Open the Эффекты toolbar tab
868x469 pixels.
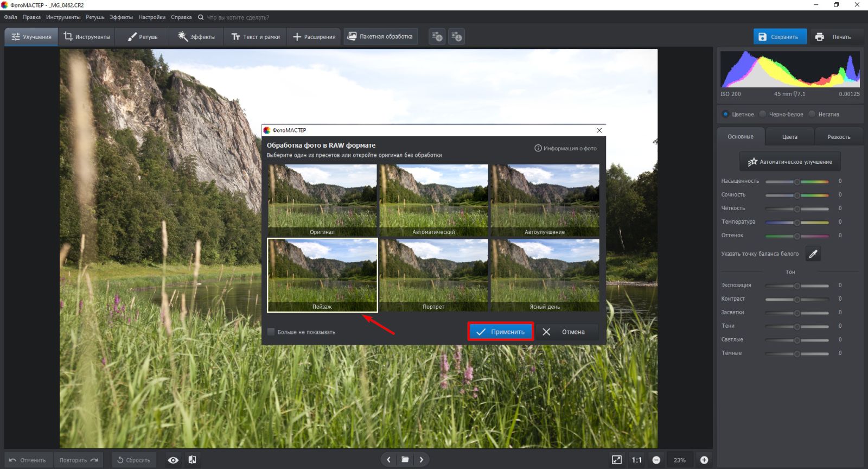click(x=196, y=37)
